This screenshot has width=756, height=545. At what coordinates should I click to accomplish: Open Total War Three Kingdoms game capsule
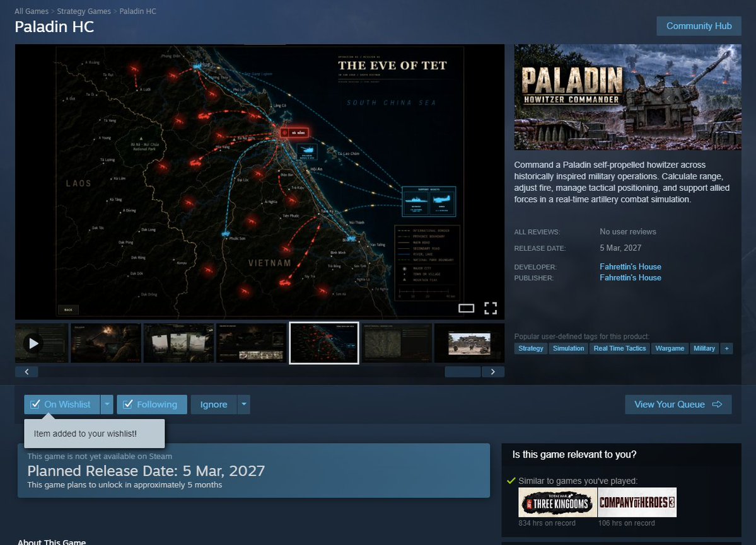click(x=557, y=503)
